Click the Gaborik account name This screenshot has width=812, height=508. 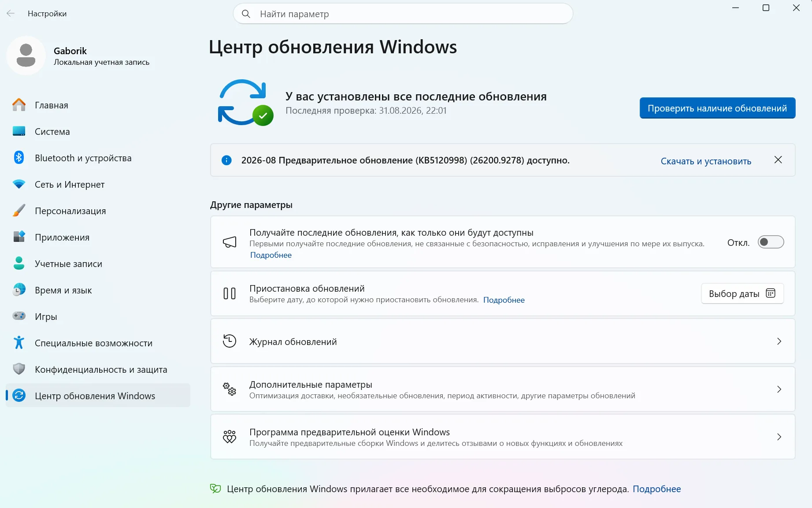(x=70, y=51)
